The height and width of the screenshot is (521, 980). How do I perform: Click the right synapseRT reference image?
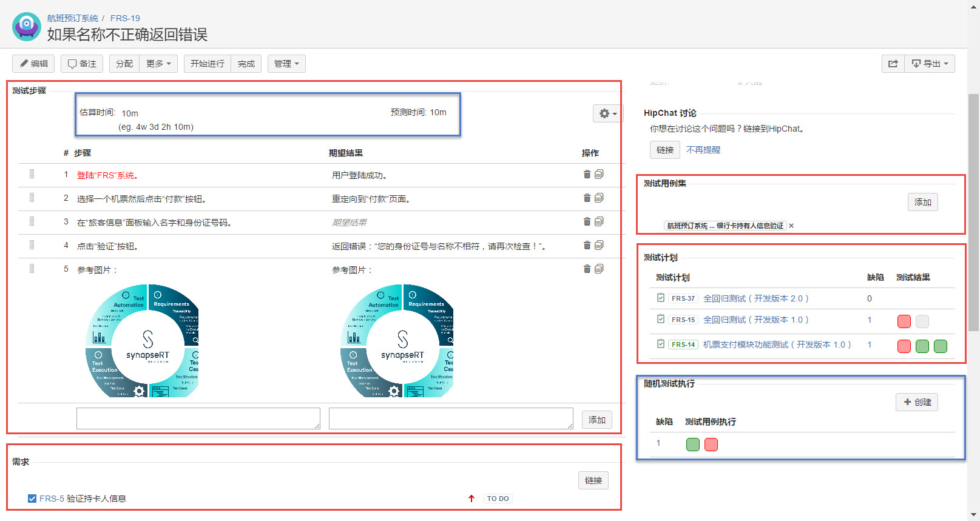(397, 341)
